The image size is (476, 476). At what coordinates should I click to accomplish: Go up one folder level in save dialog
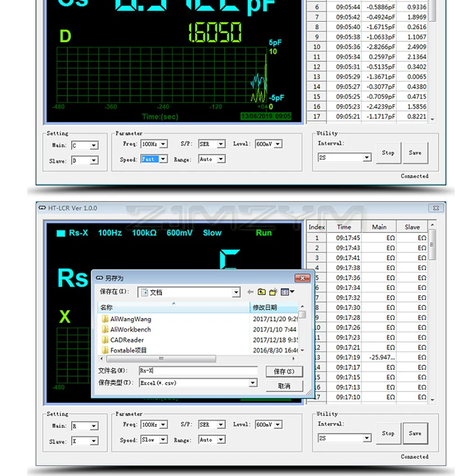click(x=262, y=292)
